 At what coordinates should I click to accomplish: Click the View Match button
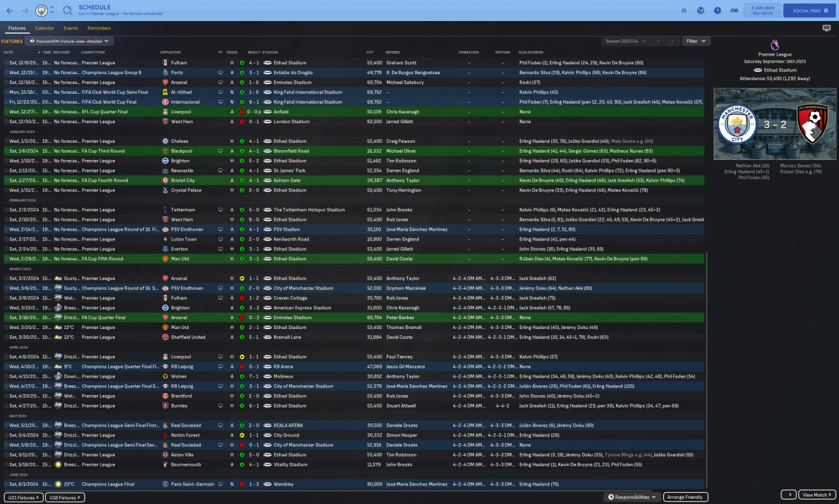point(817,495)
